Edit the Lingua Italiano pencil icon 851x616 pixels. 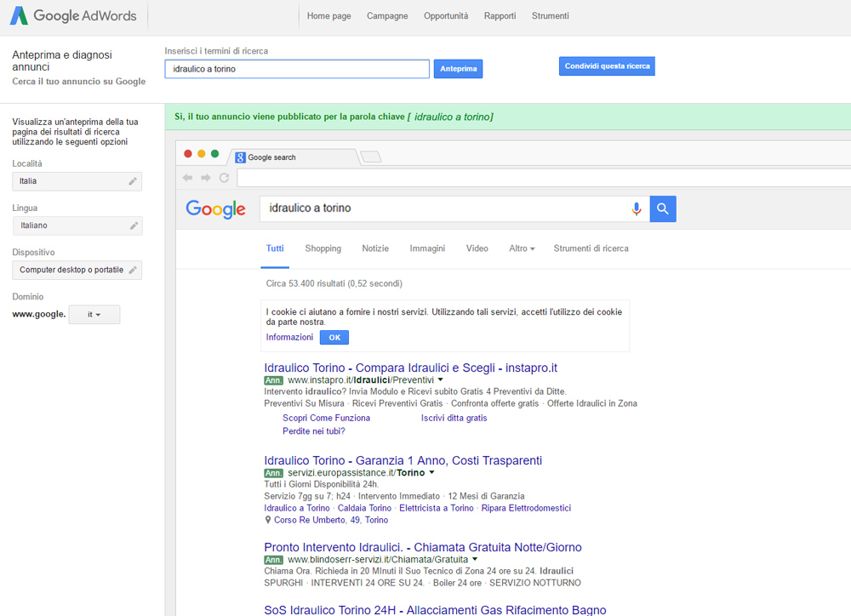pyautogui.click(x=134, y=225)
